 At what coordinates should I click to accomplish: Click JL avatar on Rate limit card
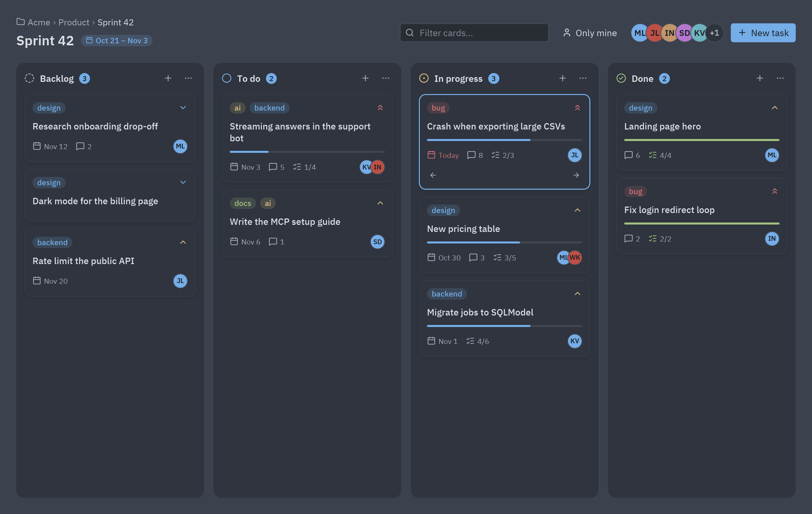[180, 281]
